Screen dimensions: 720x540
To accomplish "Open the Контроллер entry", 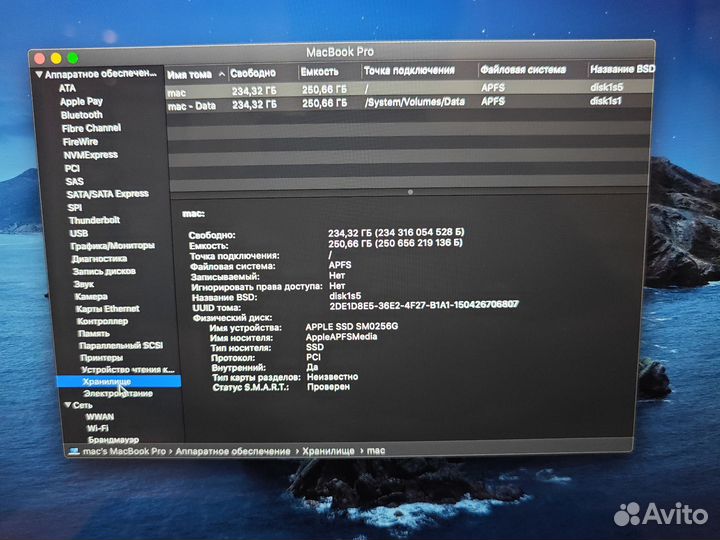I will (102, 321).
